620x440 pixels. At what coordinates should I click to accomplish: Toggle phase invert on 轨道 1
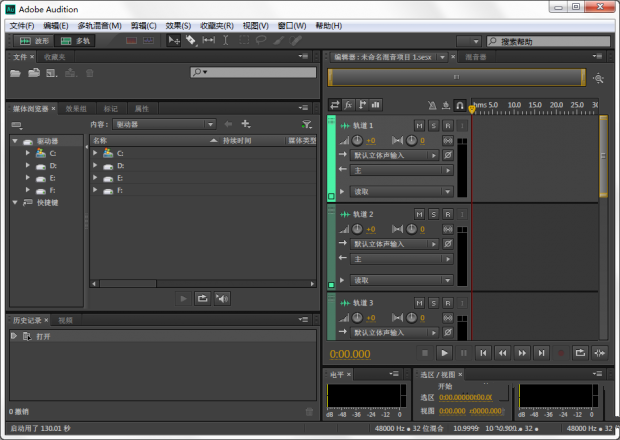pyautogui.click(x=448, y=155)
